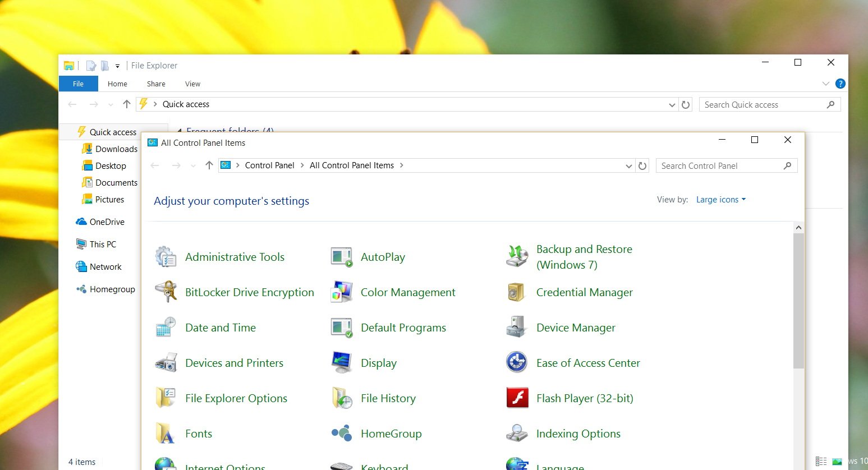
Task: Click the Indexing Options link
Action: [x=578, y=434]
